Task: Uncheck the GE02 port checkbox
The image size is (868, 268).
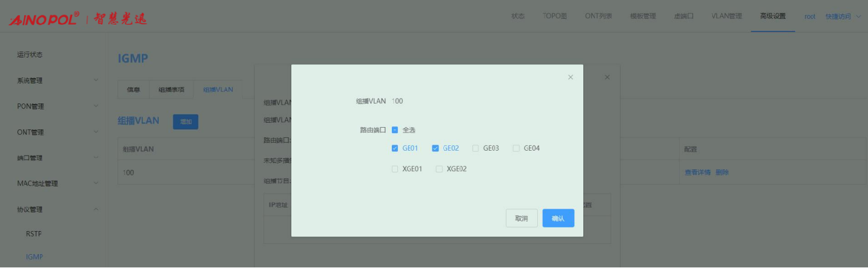Action: click(435, 148)
